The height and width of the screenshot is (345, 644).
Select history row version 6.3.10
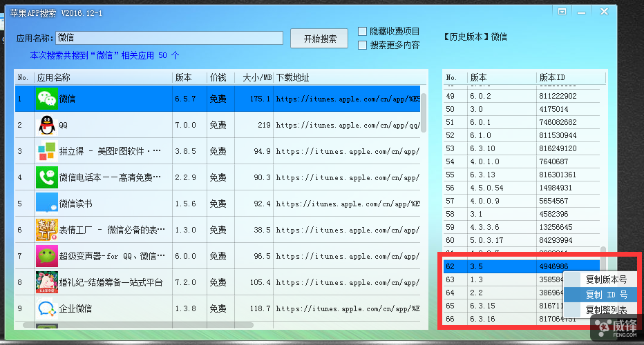tap(522, 148)
